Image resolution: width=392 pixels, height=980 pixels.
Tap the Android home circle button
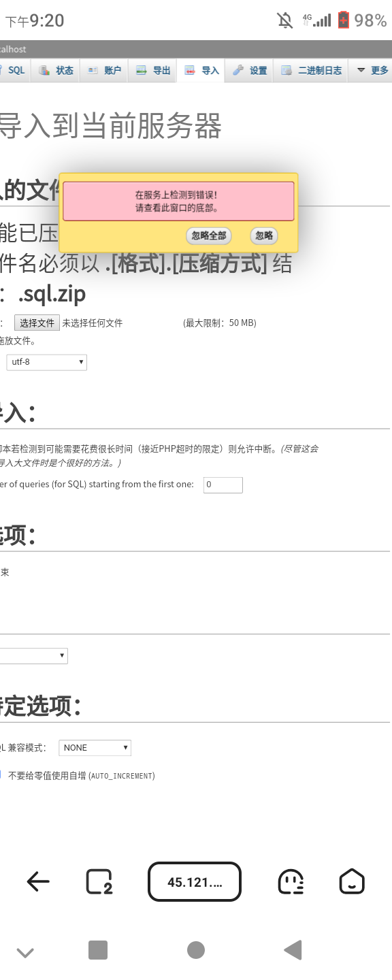tap(196, 950)
